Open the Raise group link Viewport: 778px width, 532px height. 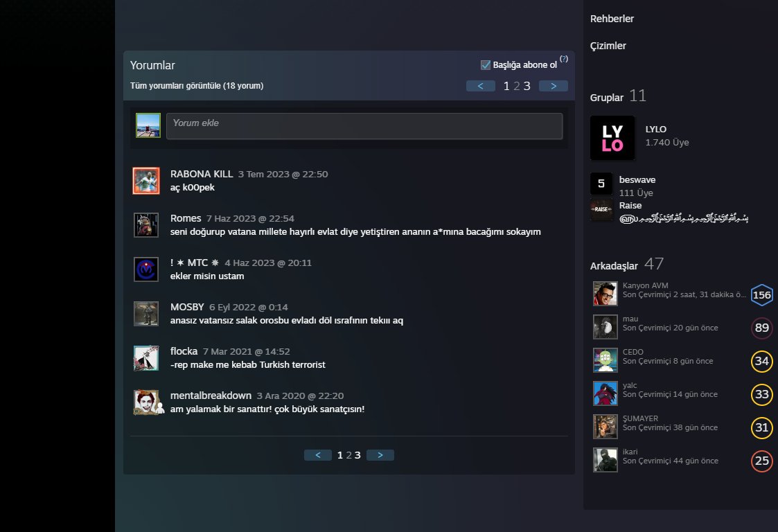[630, 206]
